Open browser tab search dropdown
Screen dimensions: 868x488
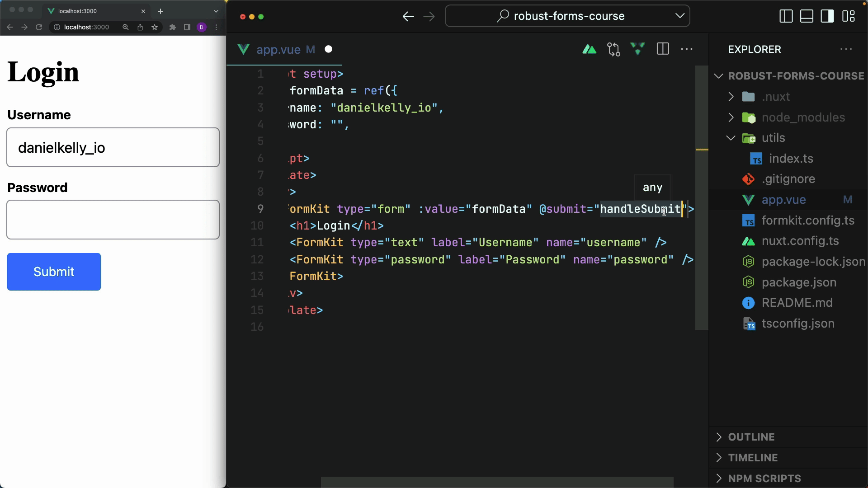(x=216, y=11)
